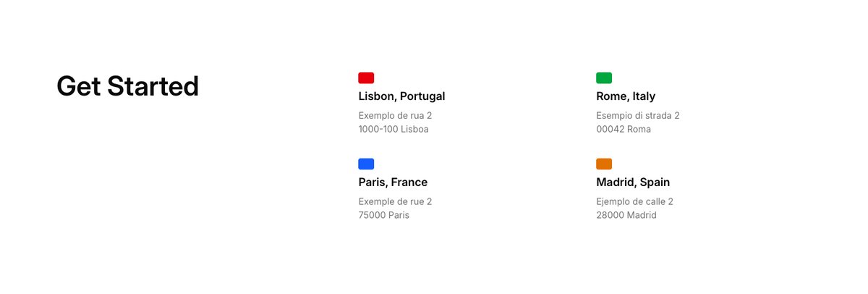Click the red Lisbon location icon
Screen dimensions: 868x294
pyautogui.click(x=366, y=78)
